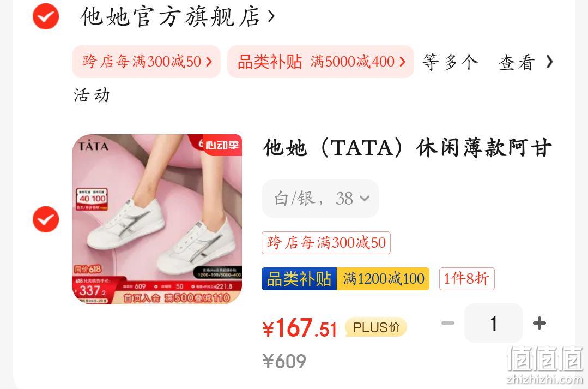Viewport: 588px width, 389px height.
Task: Open 他她官方旗舰店 store page
Action: click(x=170, y=16)
